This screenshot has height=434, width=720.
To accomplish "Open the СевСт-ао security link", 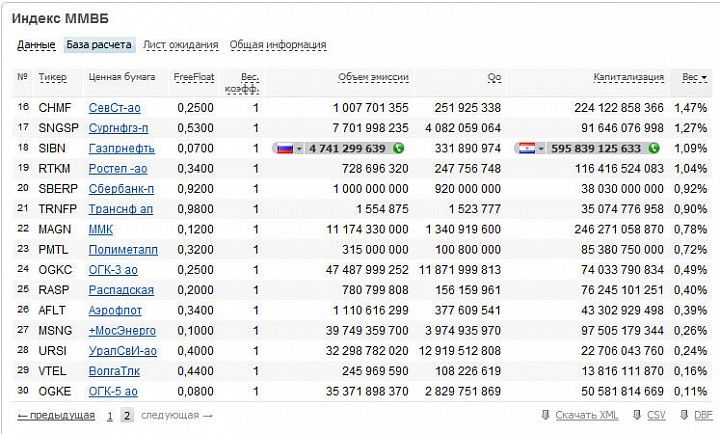I will click(114, 108).
